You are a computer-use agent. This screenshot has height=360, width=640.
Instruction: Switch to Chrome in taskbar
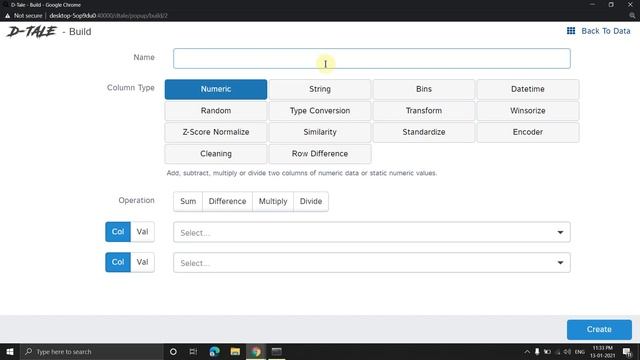256,351
